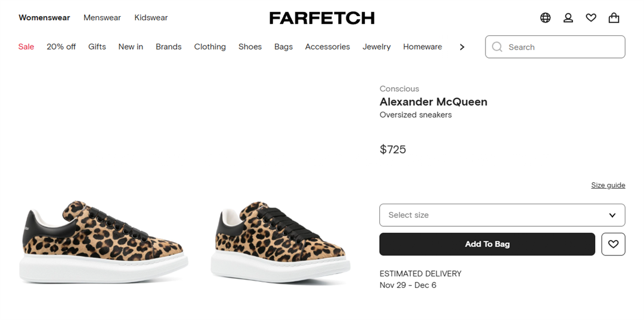Add sneakers to wishlist with heart button

tap(613, 244)
